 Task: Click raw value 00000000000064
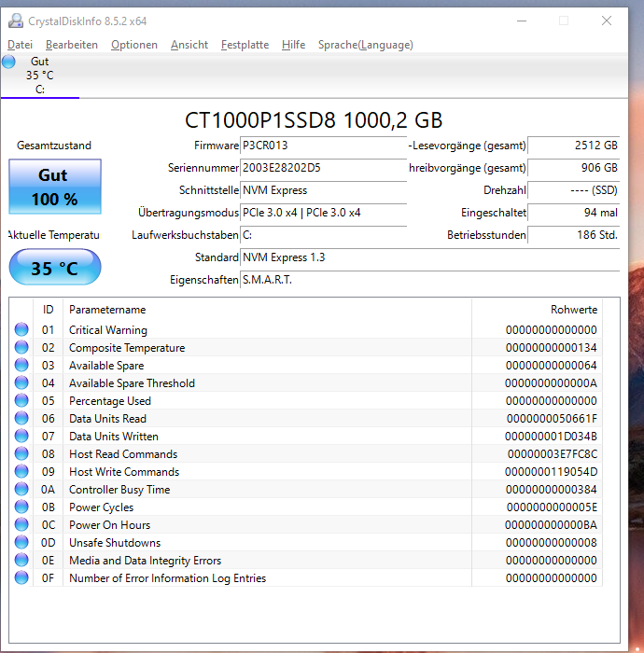[552, 366]
